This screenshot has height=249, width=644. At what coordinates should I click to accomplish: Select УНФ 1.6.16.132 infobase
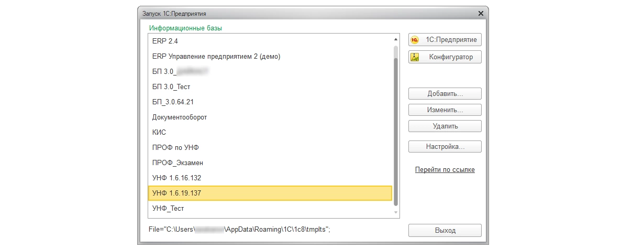click(270, 178)
